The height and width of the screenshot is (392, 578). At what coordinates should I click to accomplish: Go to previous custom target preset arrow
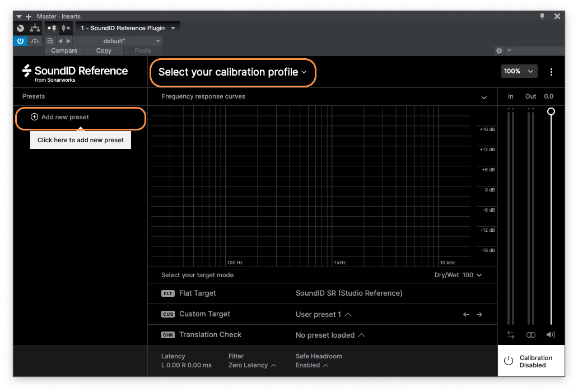pyautogui.click(x=466, y=315)
